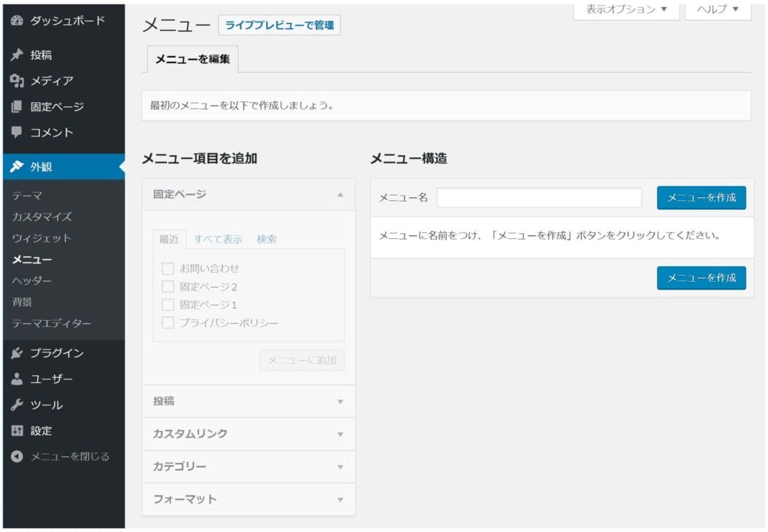Click the wrench icon beside ツール
Screen dimensions: 768x532
tap(17, 405)
